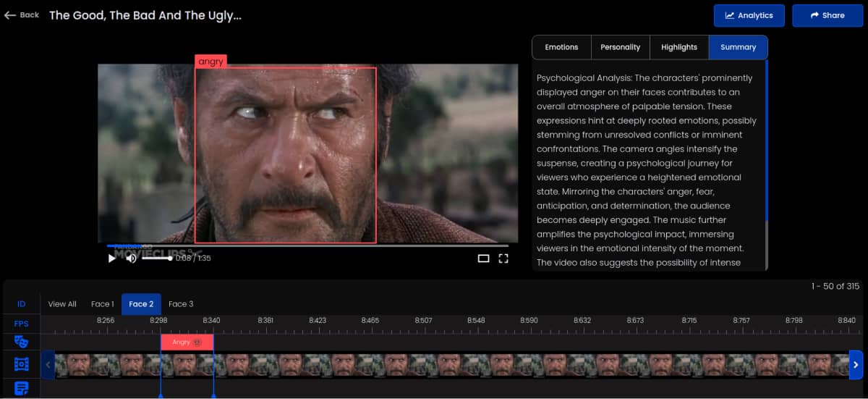The width and height of the screenshot is (868, 399).
Task: Click the video title text
Action: coord(145,15)
